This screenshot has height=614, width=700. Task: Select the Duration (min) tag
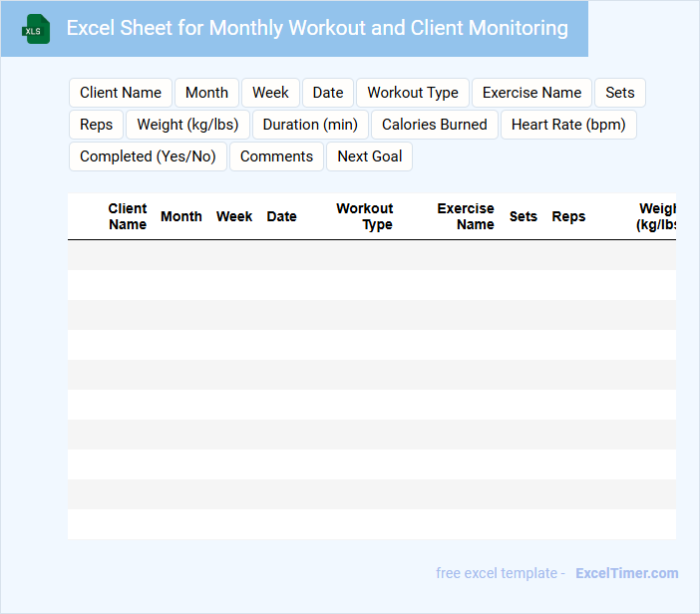point(310,125)
